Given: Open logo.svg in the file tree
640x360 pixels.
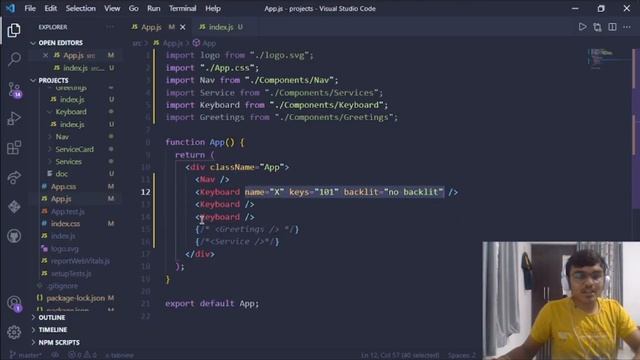Looking at the screenshot, I should 64,249.
